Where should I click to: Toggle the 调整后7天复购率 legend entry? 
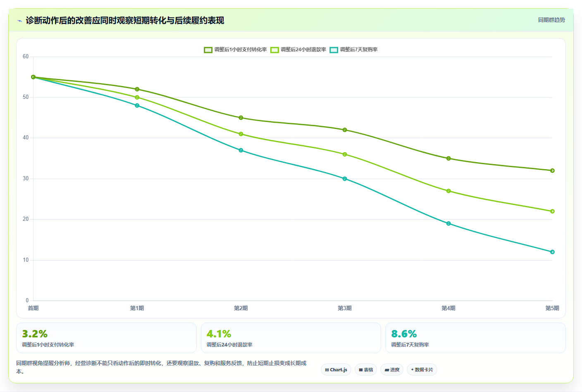coord(353,50)
